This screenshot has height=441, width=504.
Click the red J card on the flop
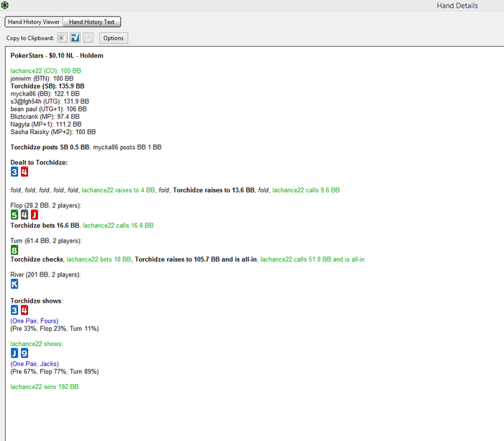pos(35,215)
